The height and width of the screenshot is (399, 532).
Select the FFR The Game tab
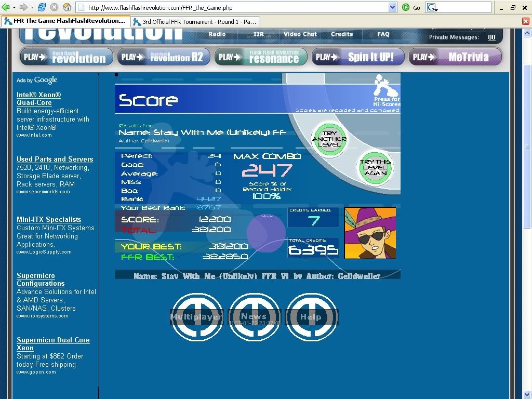[64, 21]
